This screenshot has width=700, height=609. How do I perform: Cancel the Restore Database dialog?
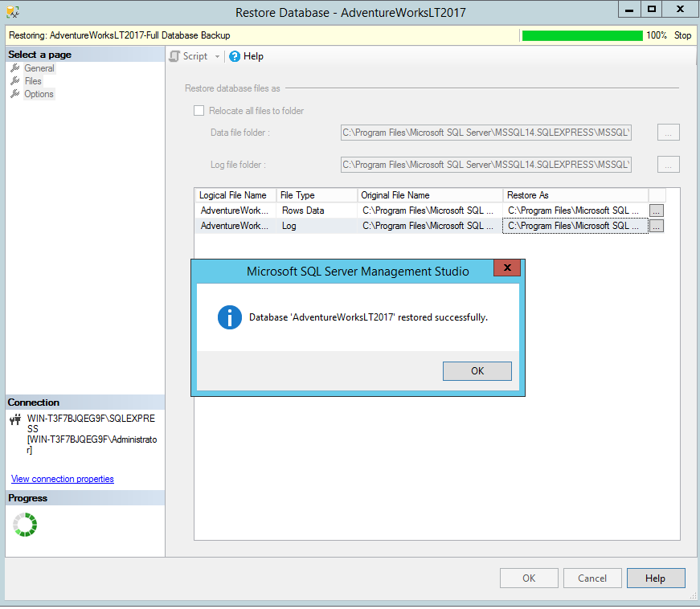592,578
